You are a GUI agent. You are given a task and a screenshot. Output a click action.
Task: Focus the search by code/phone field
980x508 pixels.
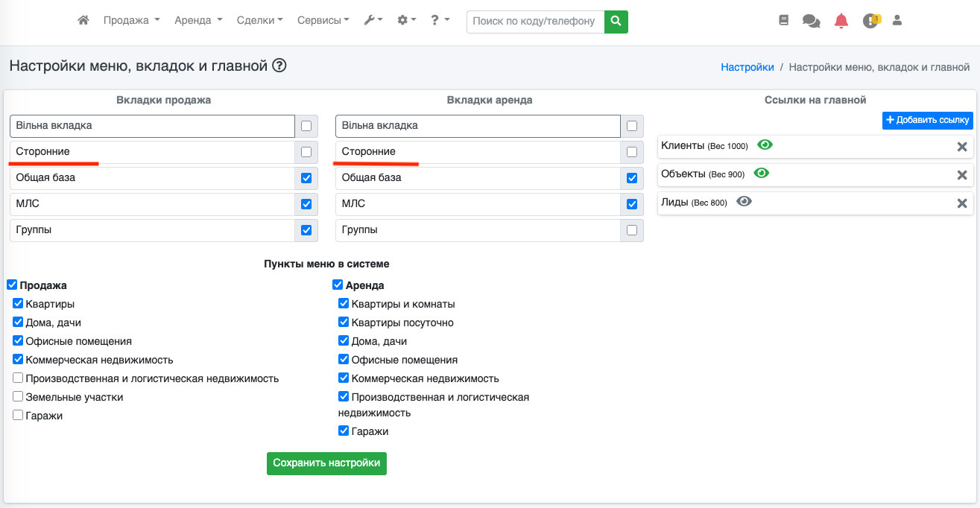tap(535, 22)
